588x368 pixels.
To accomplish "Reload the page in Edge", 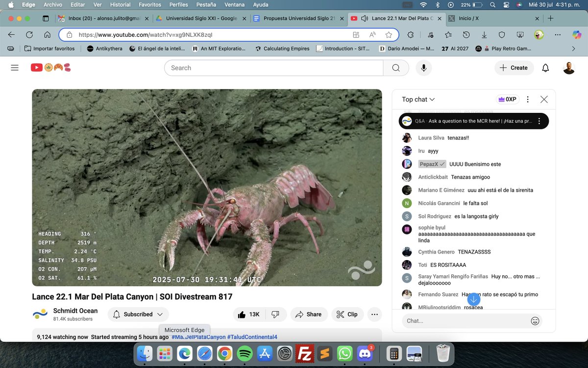I will tap(29, 35).
